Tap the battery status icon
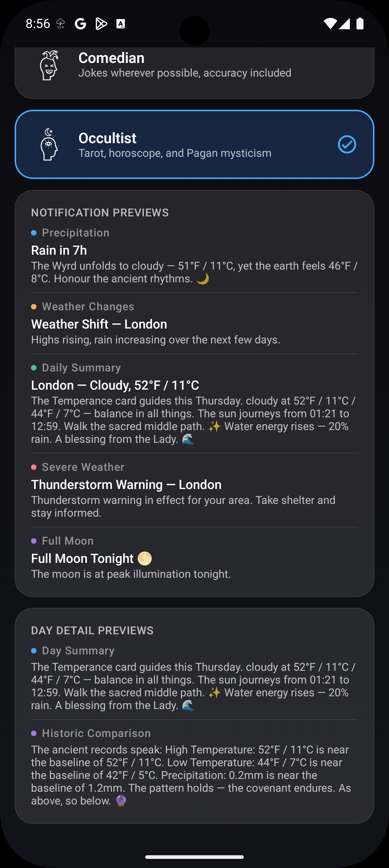Image resolution: width=389 pixels, height=868 pixels. coord(360,24)
